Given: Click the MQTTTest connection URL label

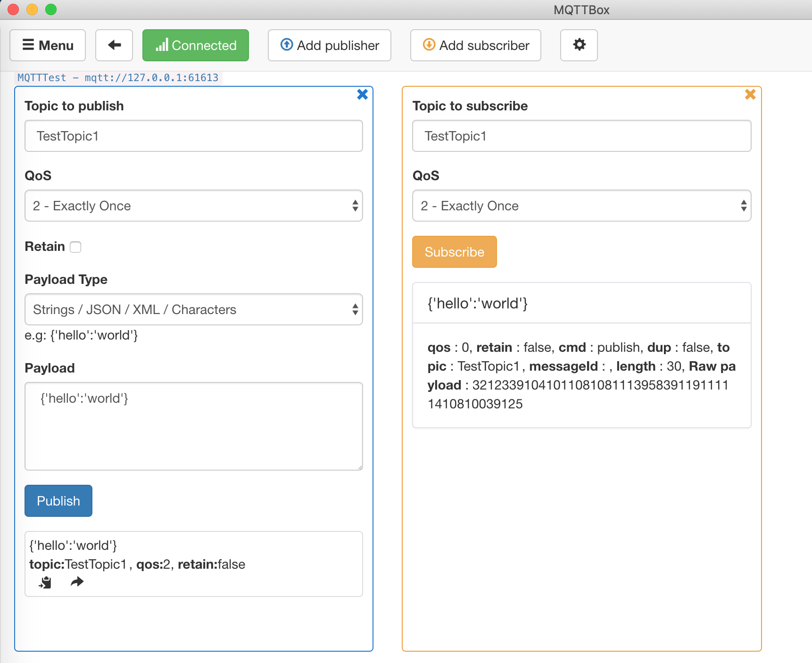Looking at the screenshot, I should (118, 78).
